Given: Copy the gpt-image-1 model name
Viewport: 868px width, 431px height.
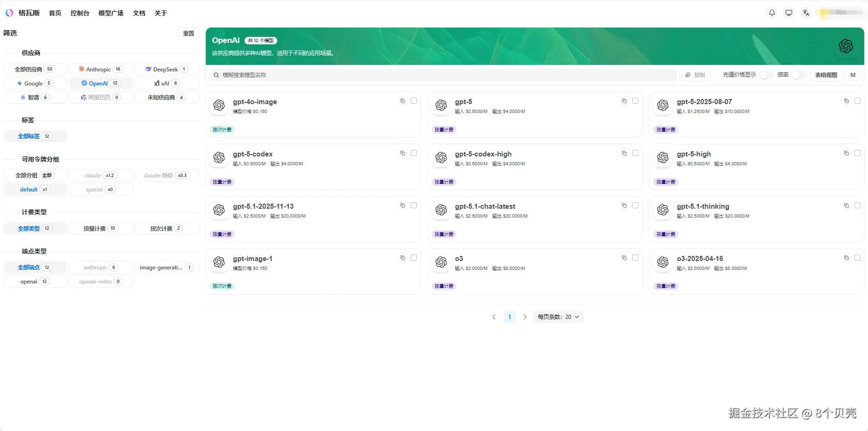Looking at the screenshot, I should 403,258.
